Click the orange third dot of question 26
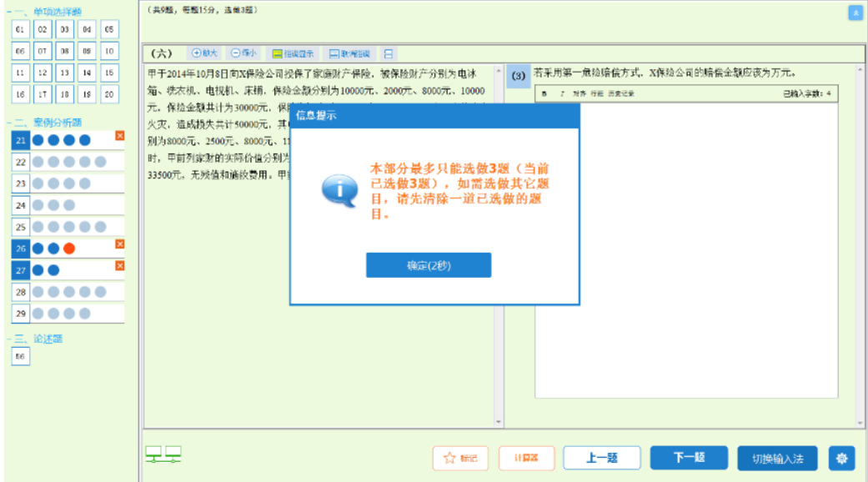 (69, 249)
